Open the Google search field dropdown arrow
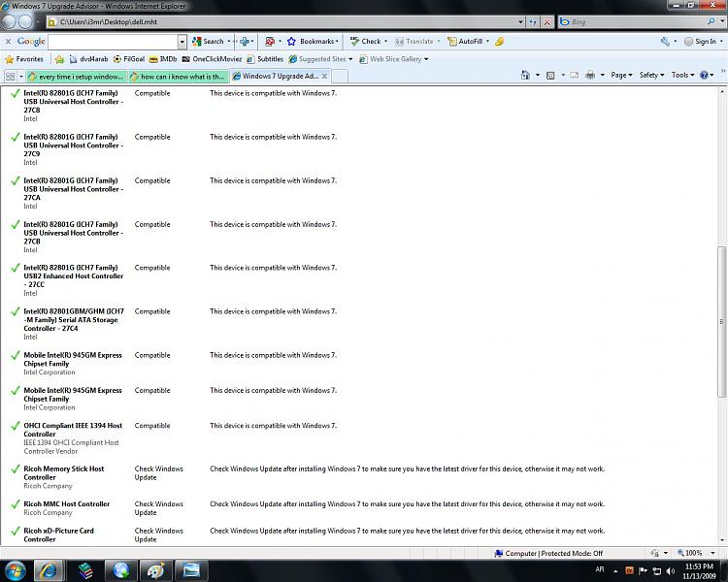728x582 pixels. pos(182,42)
